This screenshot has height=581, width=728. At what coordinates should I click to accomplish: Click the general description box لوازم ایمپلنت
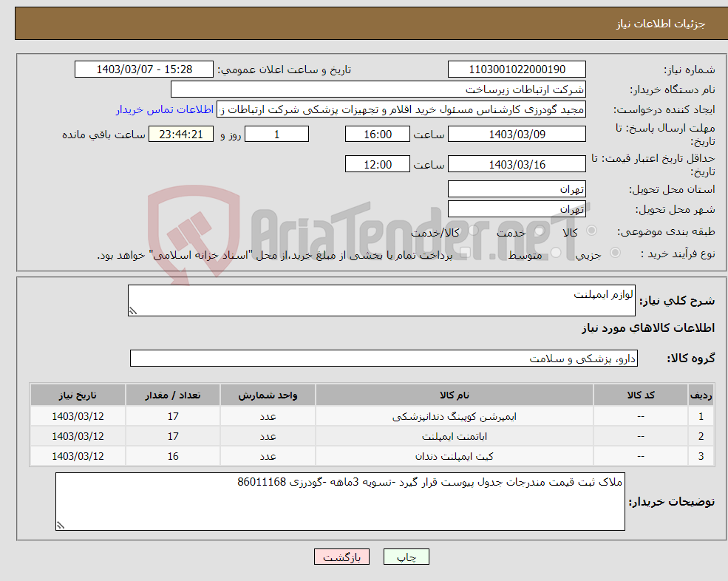point(381,301)
